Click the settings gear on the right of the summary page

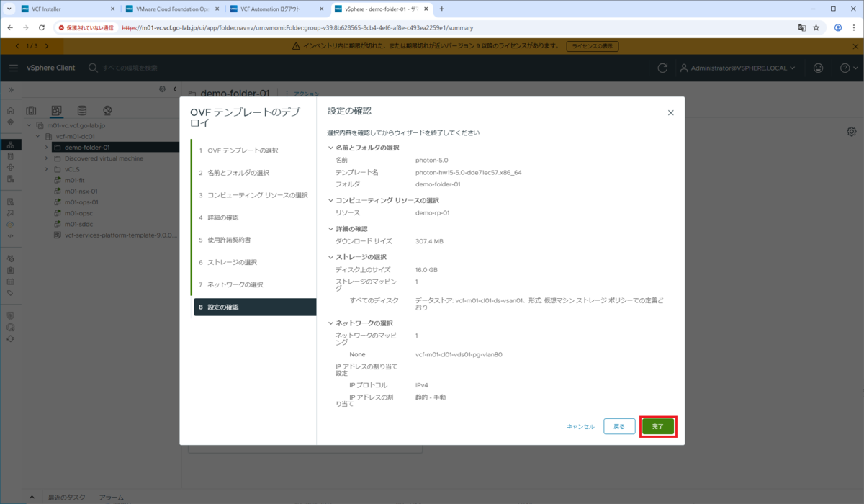point(852,132)
